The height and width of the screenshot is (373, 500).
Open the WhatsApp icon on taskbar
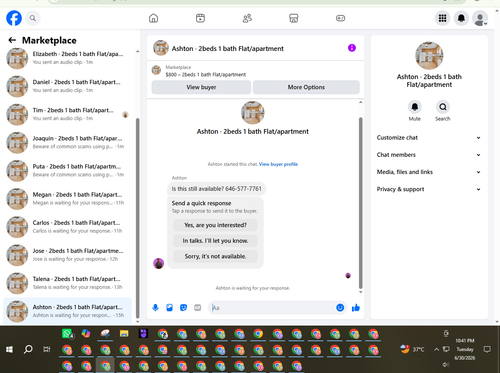(x=68, y=333)
